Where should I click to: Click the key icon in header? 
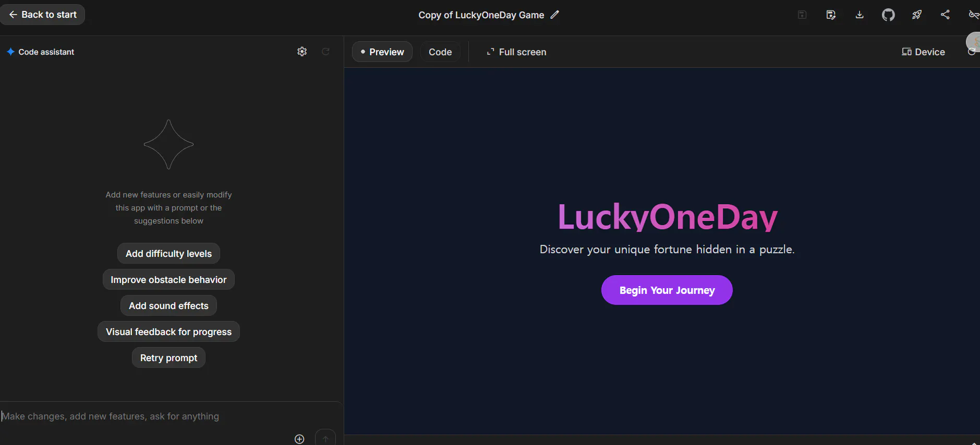pyautogui.click(x=973, y=15)
